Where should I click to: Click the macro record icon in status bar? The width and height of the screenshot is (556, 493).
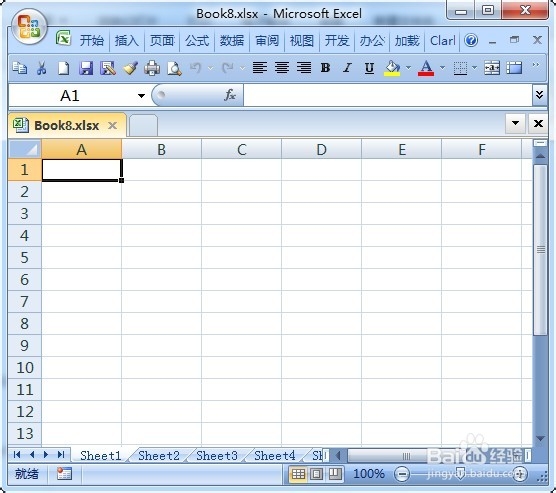click(64, 473)
